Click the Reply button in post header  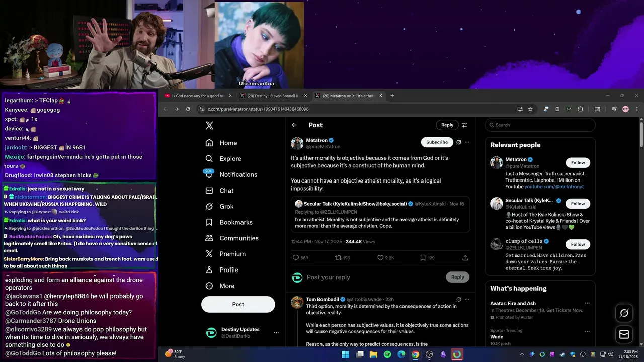click(x=447, y=125)
